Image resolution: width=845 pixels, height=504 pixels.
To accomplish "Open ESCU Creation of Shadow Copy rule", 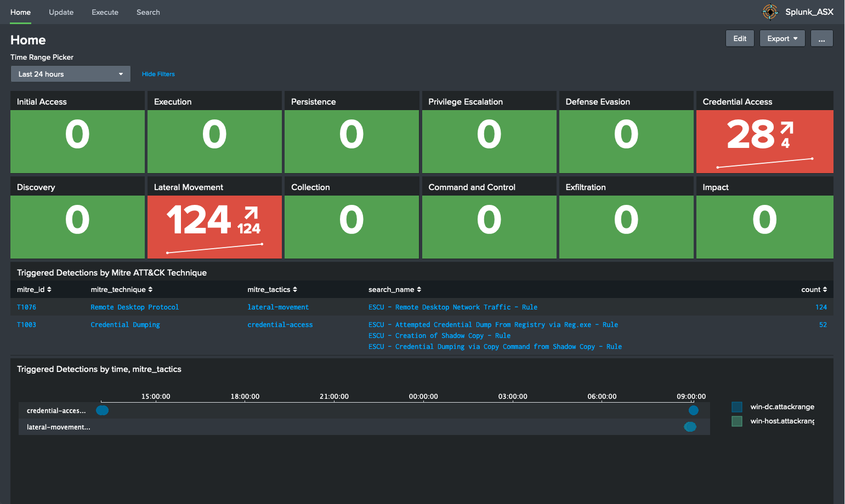I will (439, 336).
